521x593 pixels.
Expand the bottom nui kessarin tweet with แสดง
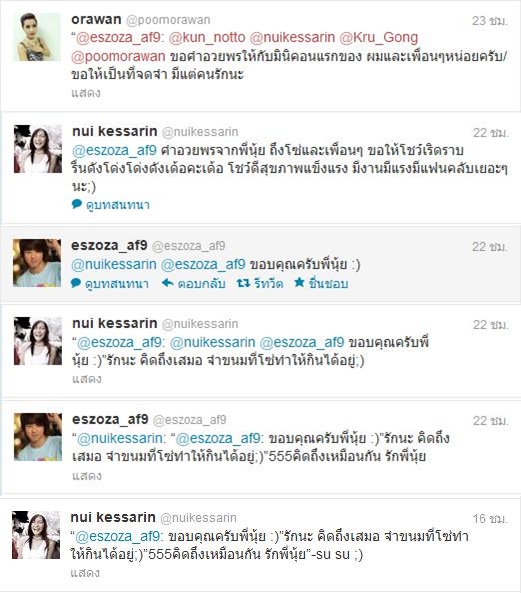(x=85, y=573)
